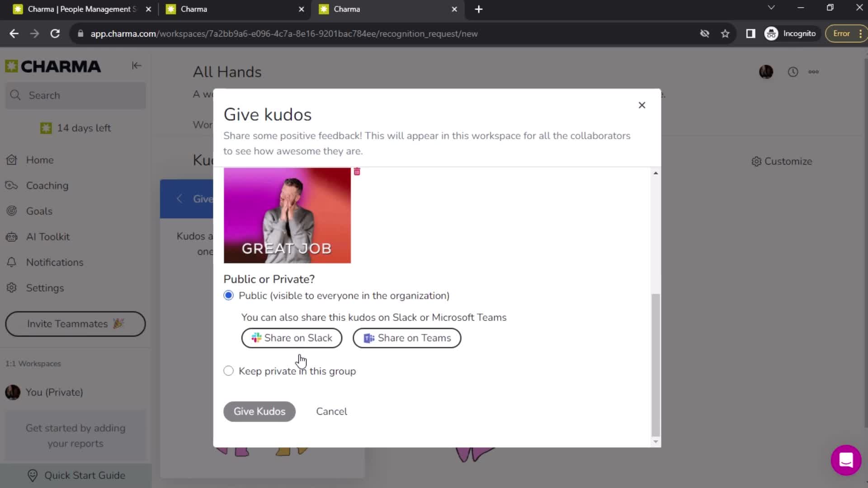Scroll down in kudos dialog
This screenshot has height=488, width=868.
[x=656, y=441]
